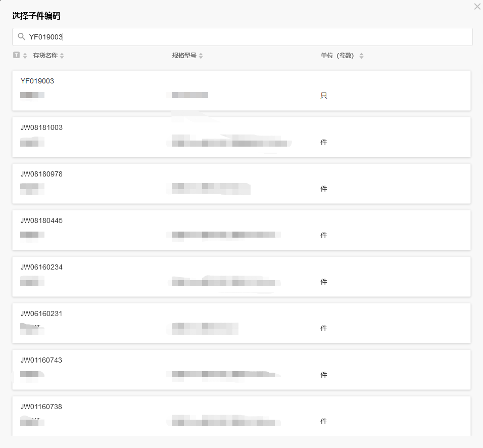The width and height of the screenshot is (483, 448).
Task: Close the 选择子件编码 dialog
Action: [477, 7]
